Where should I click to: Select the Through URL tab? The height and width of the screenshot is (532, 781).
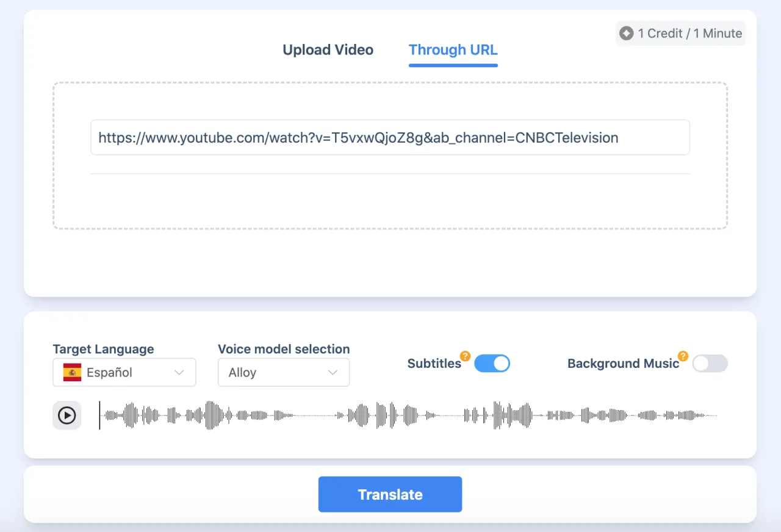(x=453, y=50)
